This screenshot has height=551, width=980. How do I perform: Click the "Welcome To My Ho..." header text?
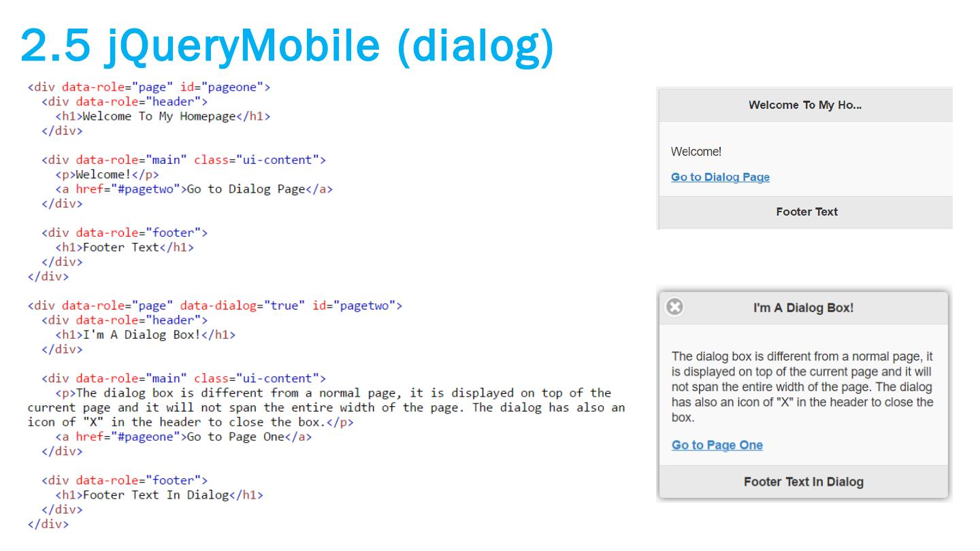coord(805,105)
